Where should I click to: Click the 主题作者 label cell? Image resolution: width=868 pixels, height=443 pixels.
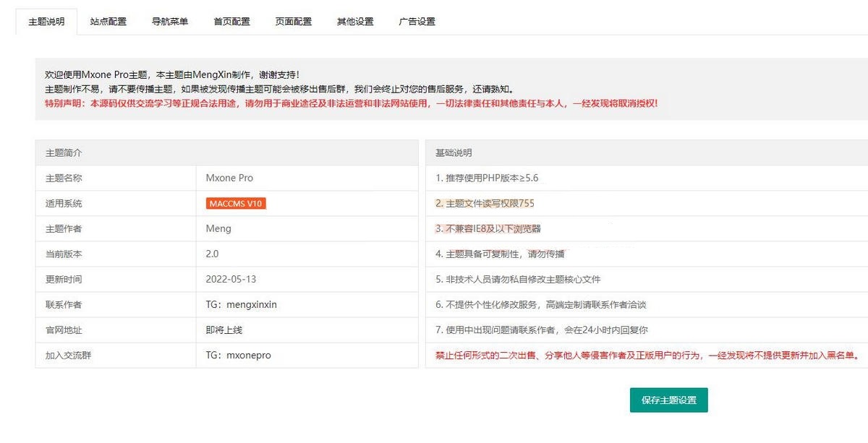116,228
